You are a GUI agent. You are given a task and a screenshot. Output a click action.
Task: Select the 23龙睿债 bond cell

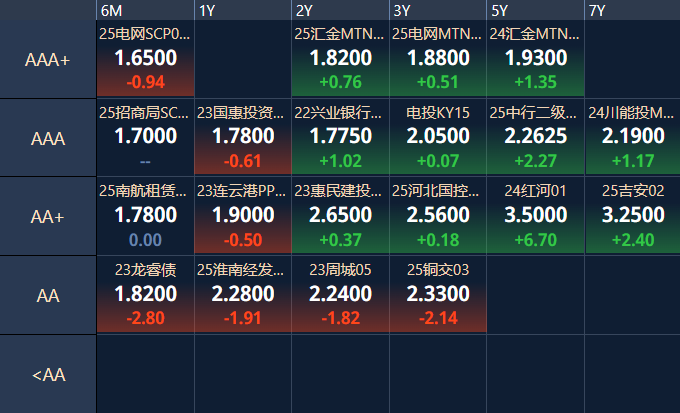146,295
